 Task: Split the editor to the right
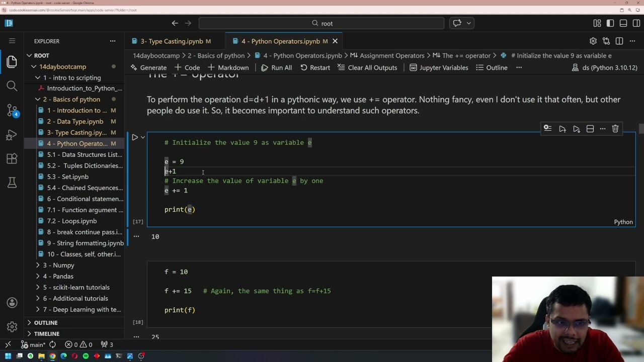tap(619, 41)
